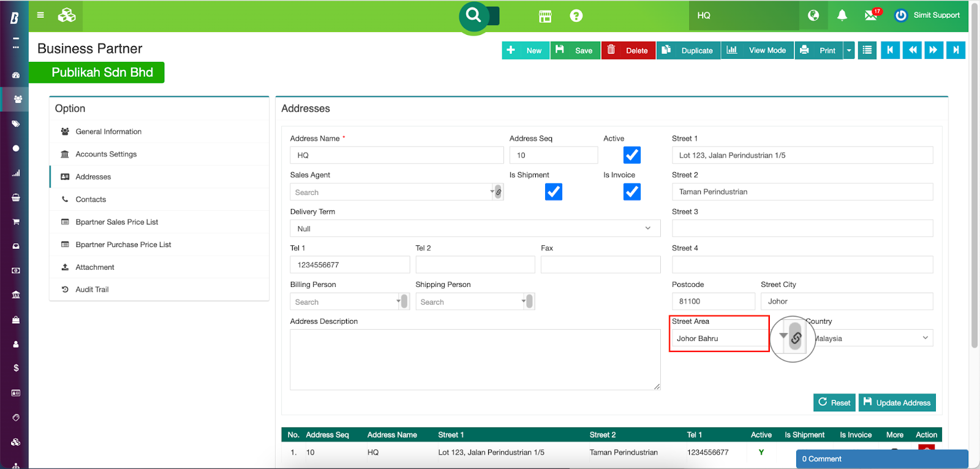980x469 pixels.
Task: Open the bank building icon in sidebar
Action: (16, 295)
